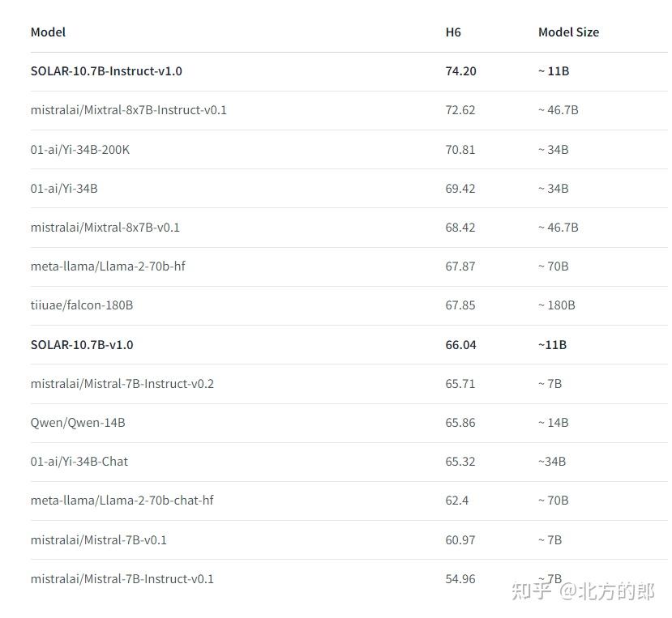Open mistralai/Mistral-7B-Instruct-v0.2 entry
Viewport: 672px width, 618px height.
pos(122,384)
